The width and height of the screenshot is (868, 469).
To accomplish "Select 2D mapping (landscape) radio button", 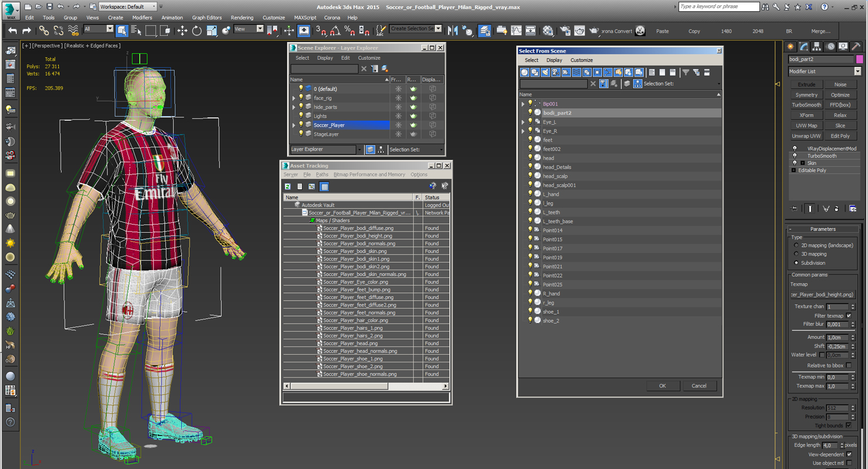I will (796, 245).
